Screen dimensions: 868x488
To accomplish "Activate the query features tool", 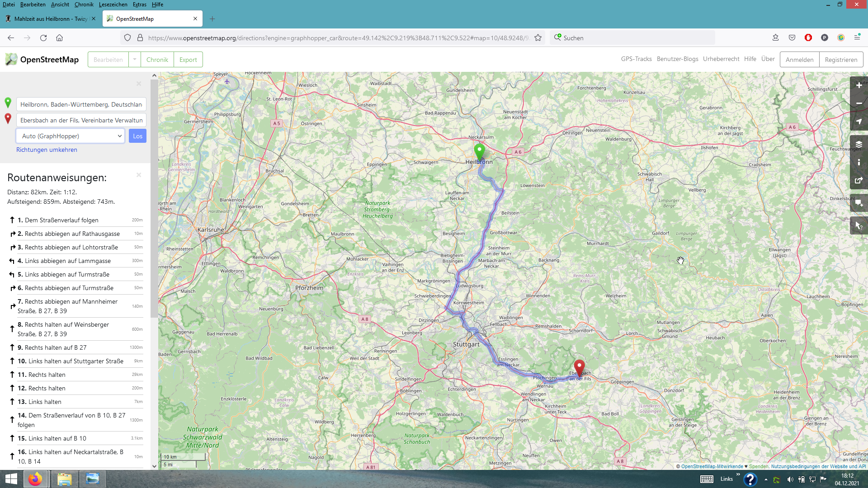I will pyautogui.click(x=859, y=225).
